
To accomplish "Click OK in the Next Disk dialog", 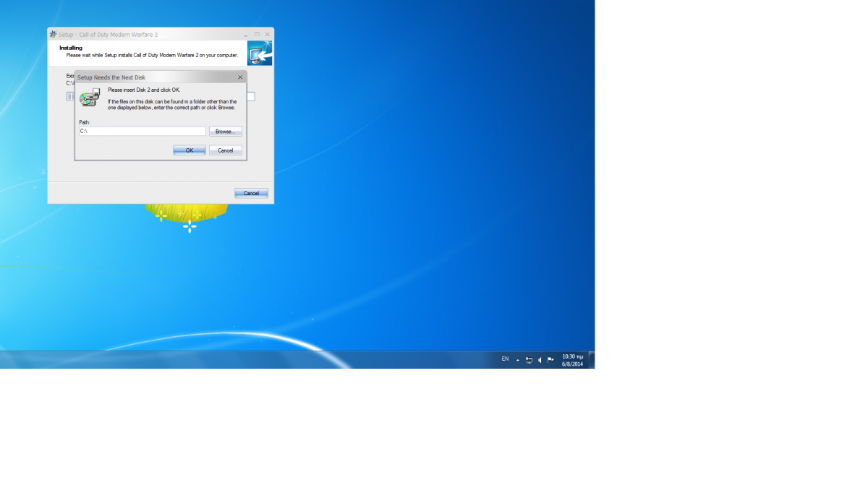I will coord(190,150).
